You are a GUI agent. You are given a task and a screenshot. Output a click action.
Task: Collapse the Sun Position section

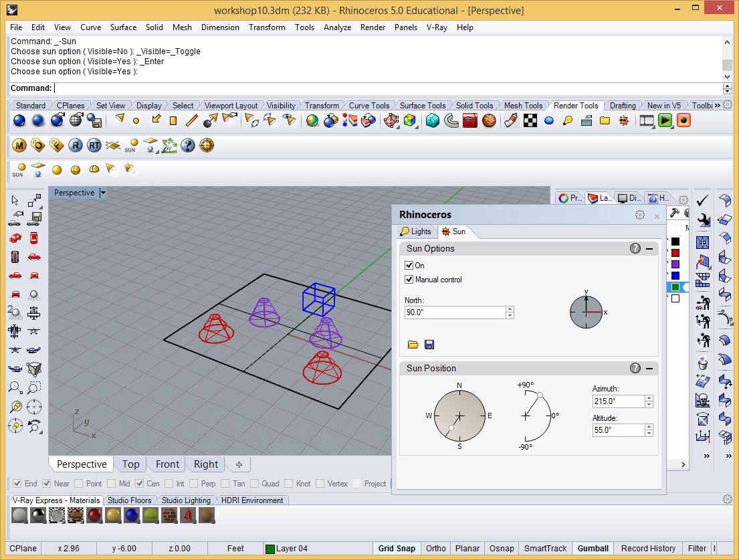(649, 368)
